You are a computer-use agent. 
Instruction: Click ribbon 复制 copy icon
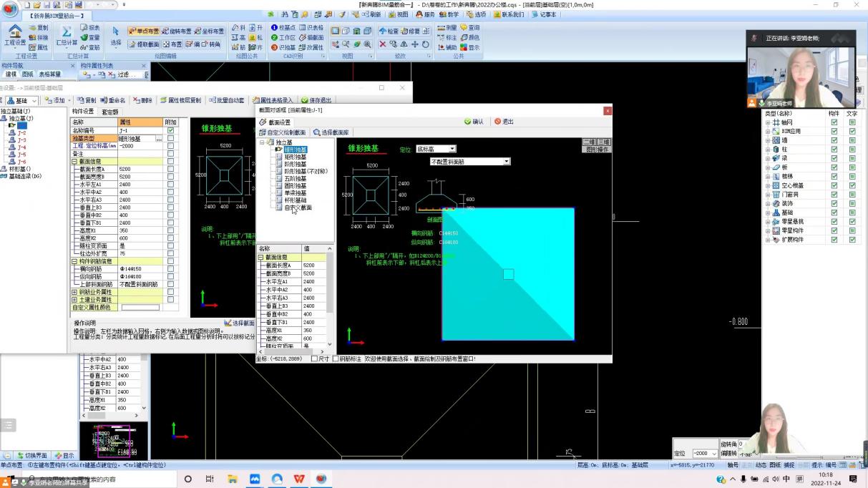point(39,28)
